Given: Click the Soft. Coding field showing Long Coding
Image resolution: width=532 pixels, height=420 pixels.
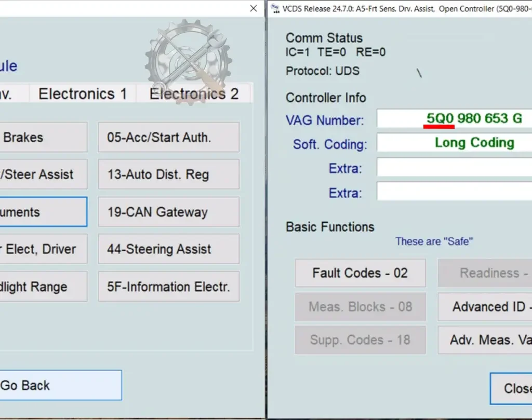Looking at the screenshot, I should [x=454, y=143].
